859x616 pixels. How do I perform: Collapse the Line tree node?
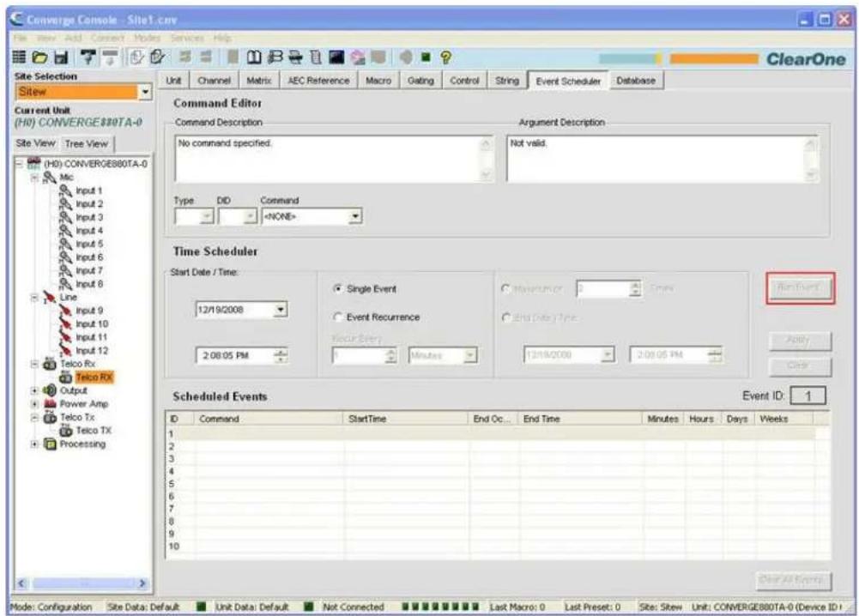[x=34, y=298]
